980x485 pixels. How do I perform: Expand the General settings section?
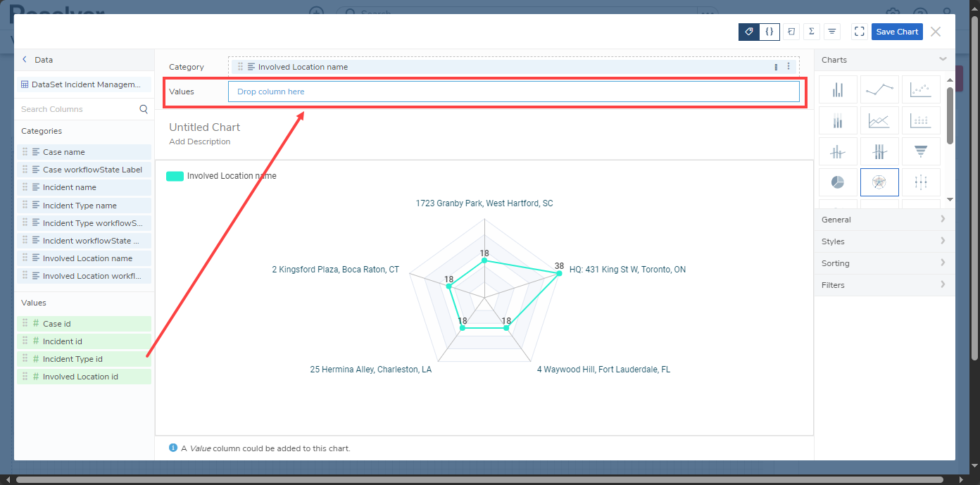(884, 220)
